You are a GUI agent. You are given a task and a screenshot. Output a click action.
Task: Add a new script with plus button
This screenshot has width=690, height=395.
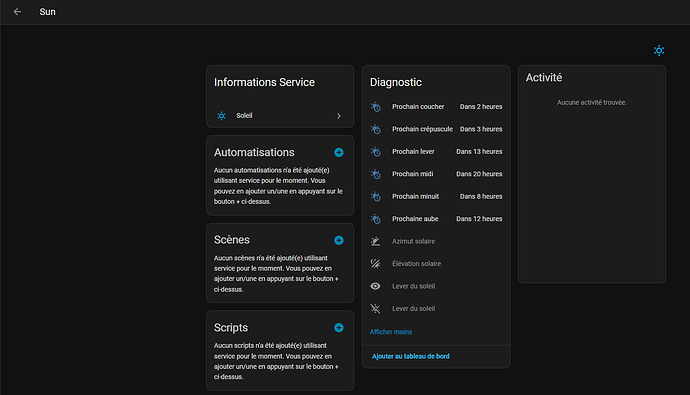coord(338,328)
